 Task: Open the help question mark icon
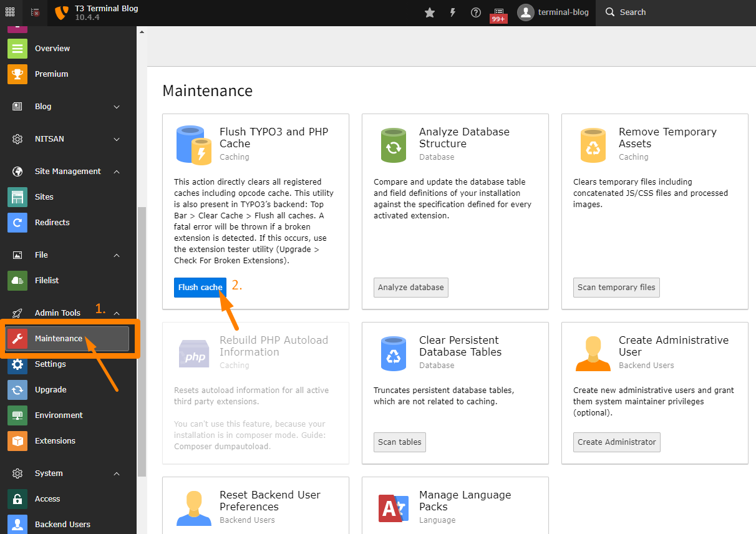[x=476, y=12]
